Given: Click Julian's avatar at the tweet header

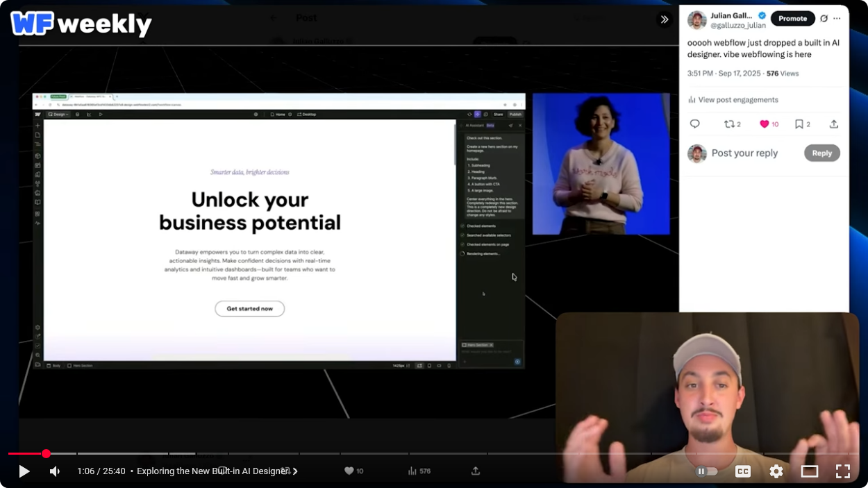Looking at the screenshot, I should tap(697, 20).
